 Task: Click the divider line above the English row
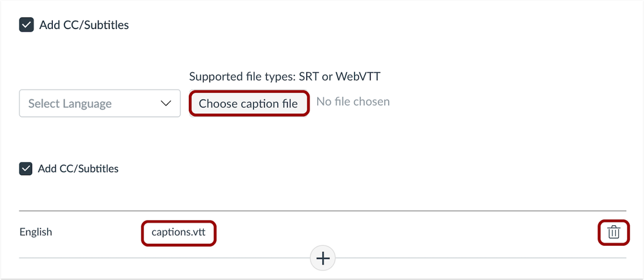tap(322, 210)
